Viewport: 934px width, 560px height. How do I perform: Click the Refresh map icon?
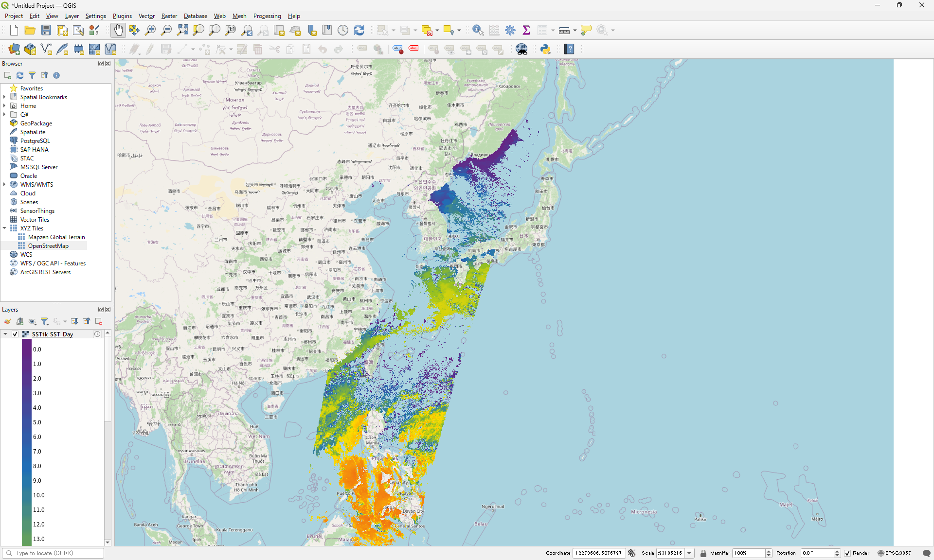359,30
